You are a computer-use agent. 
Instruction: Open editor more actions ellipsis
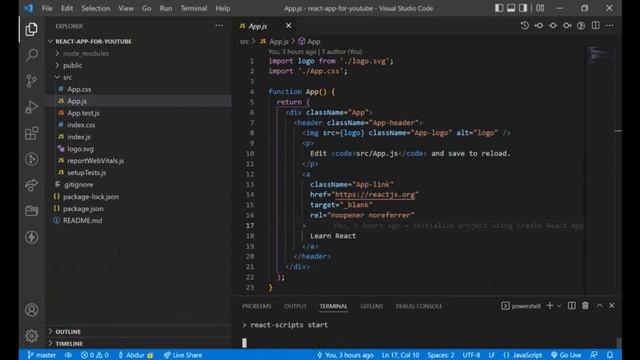coord(610,26)
